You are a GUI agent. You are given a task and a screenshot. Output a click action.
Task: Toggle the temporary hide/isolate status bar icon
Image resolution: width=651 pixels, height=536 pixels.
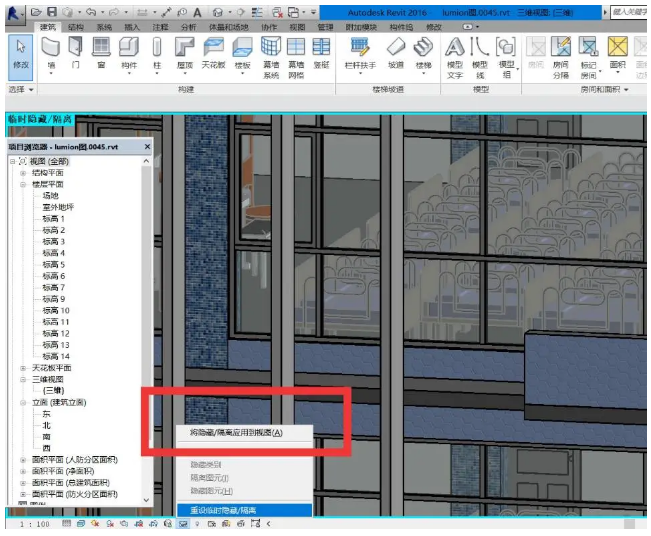pyautogui.click(x=183, y=524)
